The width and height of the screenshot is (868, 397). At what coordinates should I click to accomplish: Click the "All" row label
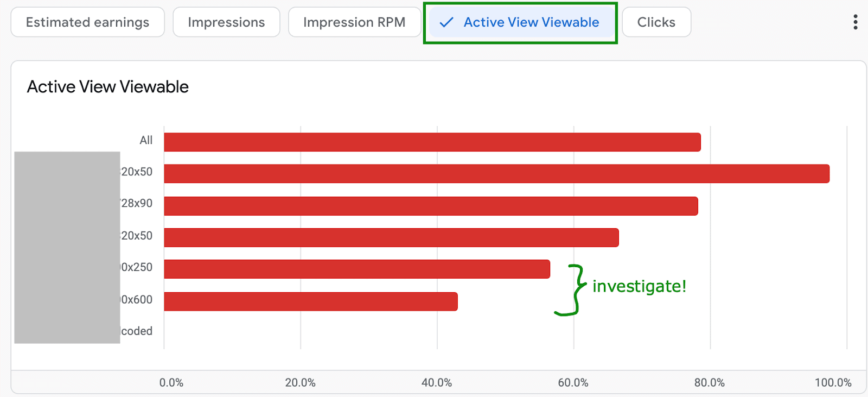pos(146,140)
